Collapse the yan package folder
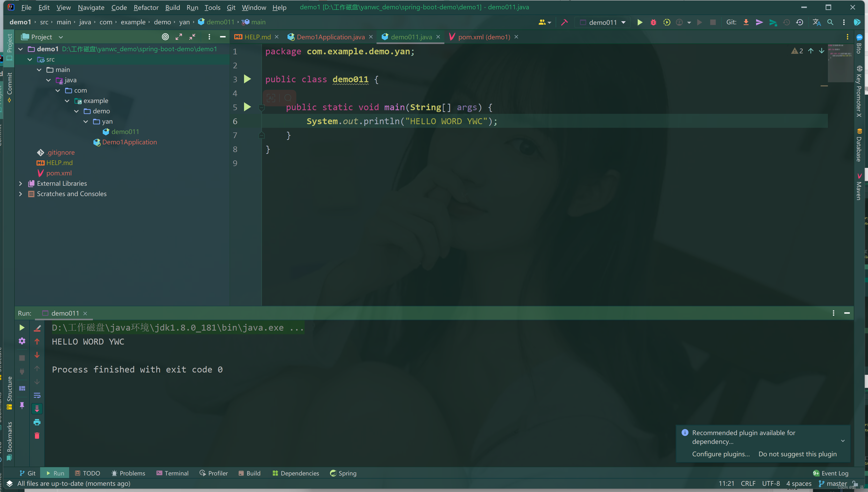Screen dimensions: 868x492 point(85,121)
